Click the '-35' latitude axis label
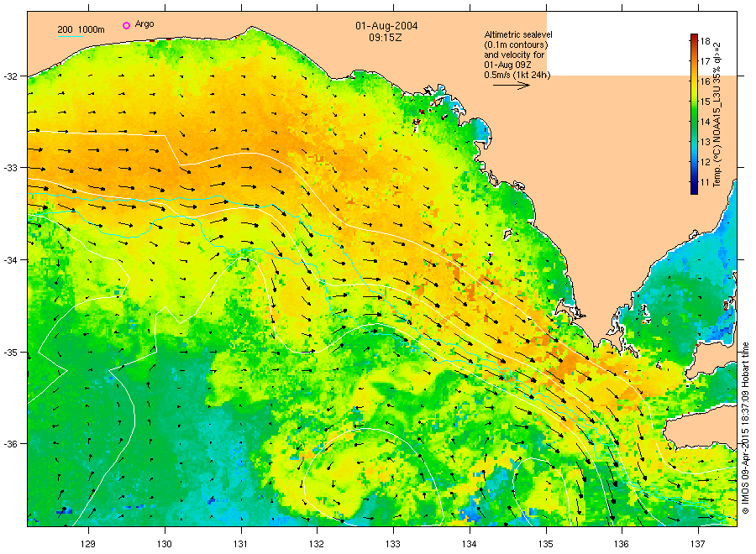This screenshot has width=756, height=554. (11, 353)
